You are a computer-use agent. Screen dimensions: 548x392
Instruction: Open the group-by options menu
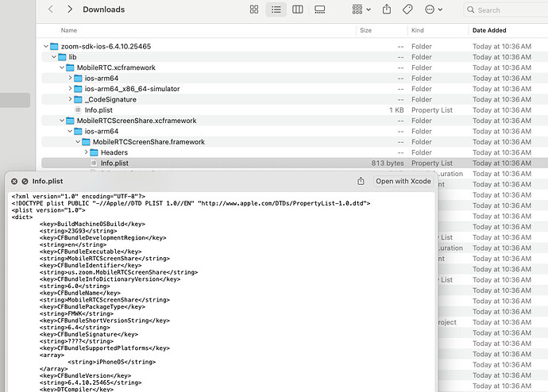tap(361, 10)
